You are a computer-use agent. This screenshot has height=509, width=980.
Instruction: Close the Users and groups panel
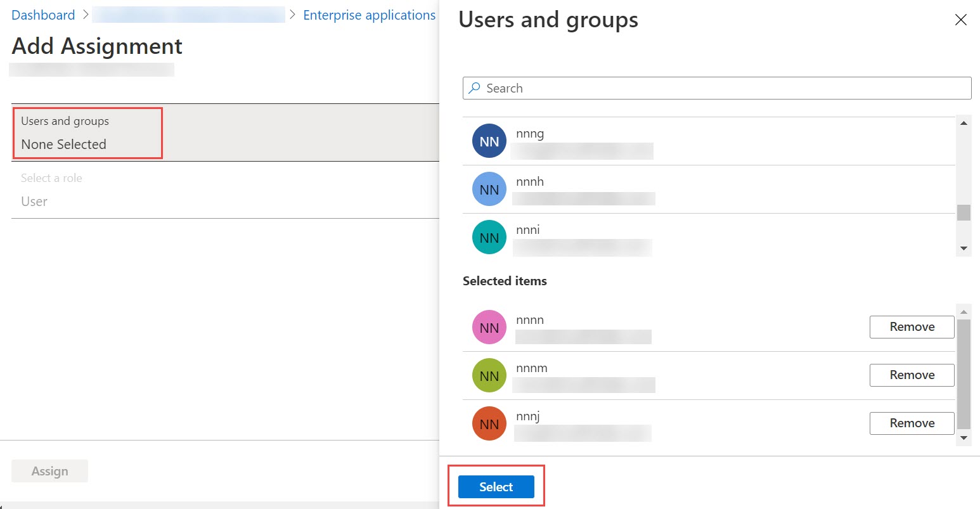961,20
